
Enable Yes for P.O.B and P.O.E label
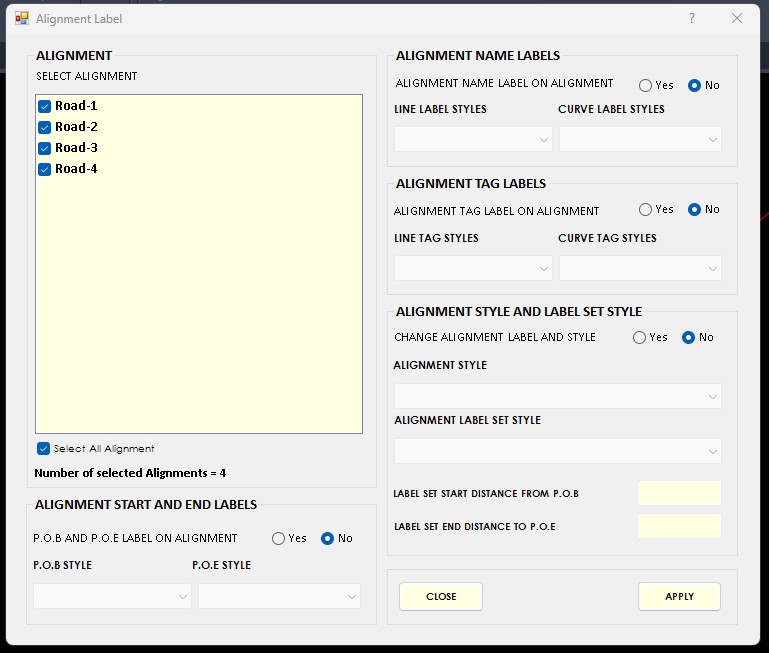[x=278, y=539]
